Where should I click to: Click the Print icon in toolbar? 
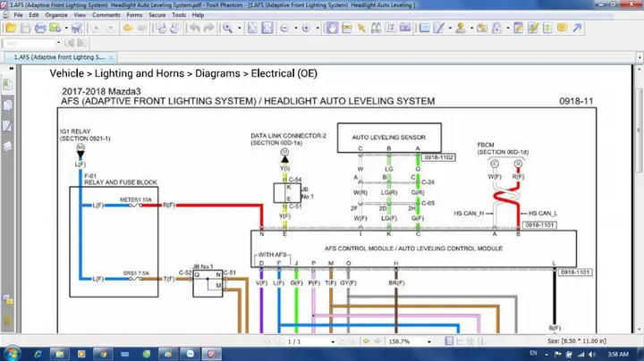[40, 28]
